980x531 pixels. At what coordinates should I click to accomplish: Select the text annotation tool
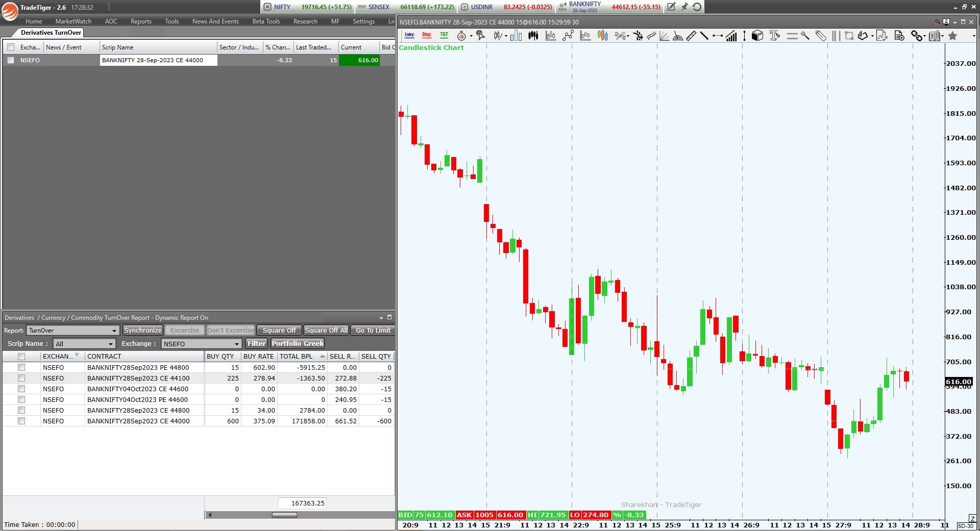point(775,35)
